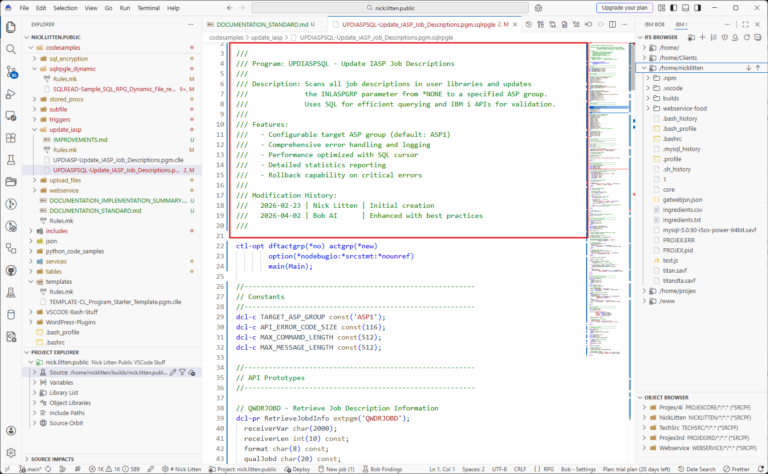Click notifications bell in status bar
The image size is (768, 474).
pos(761,469)
